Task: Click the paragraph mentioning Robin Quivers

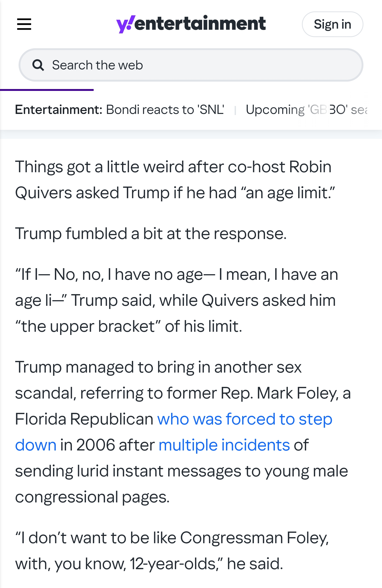Action: click(x=175, y=180)
